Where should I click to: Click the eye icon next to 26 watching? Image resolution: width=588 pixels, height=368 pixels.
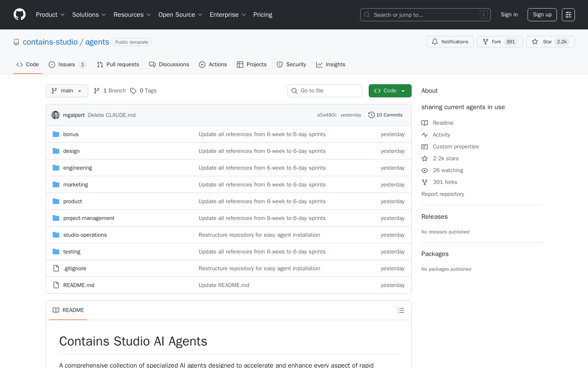(x=425, y=170)
